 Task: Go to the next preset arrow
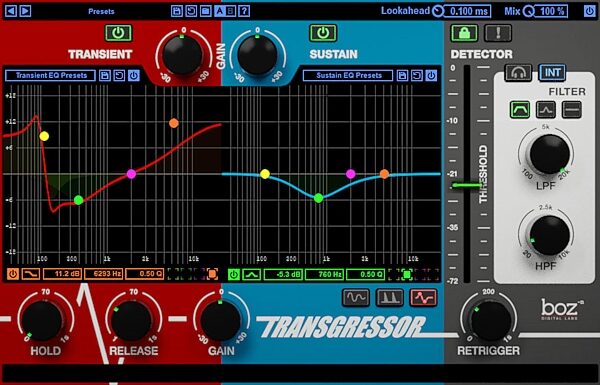pyautogui.click(x=25, y=11)
